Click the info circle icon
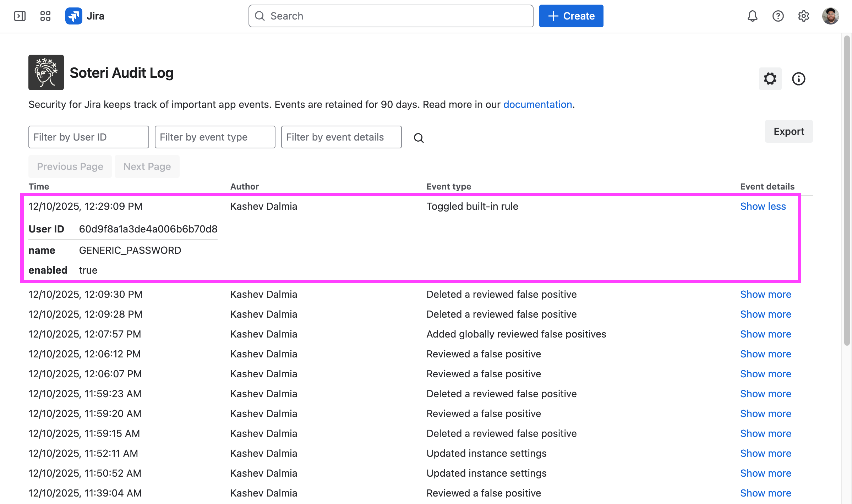Image resolution: width=852 pixels, height=504 pixels. coord(798,79)
